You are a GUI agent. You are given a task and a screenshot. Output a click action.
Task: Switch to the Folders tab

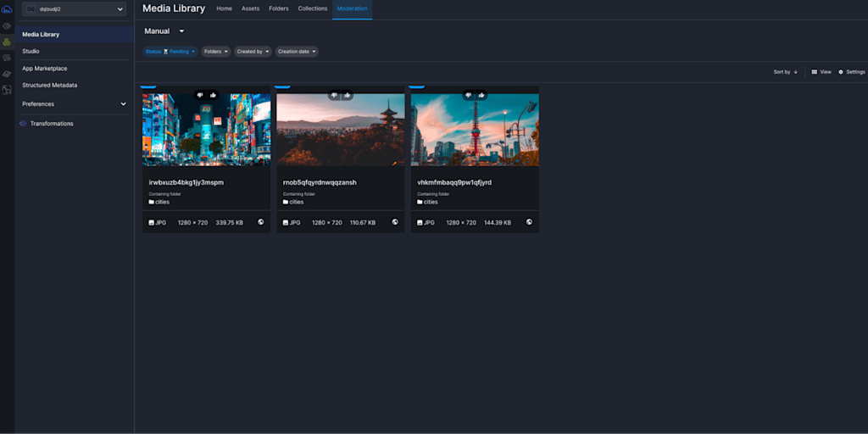coord(278,8)
